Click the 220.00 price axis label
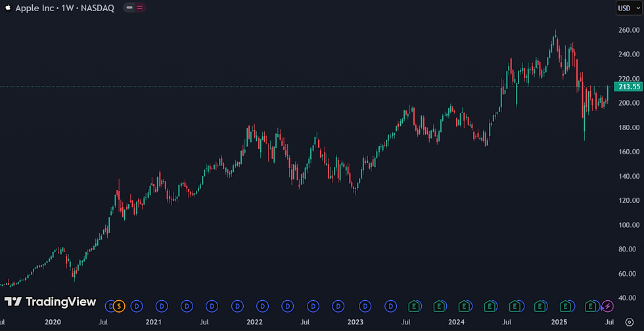This screenshot has width=644, height=331. [x=629, y=78]
